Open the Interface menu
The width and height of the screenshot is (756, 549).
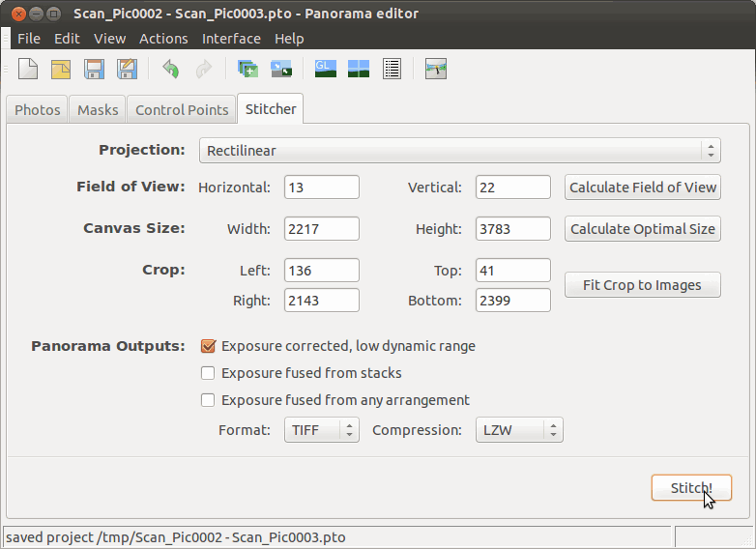[231, 39]
